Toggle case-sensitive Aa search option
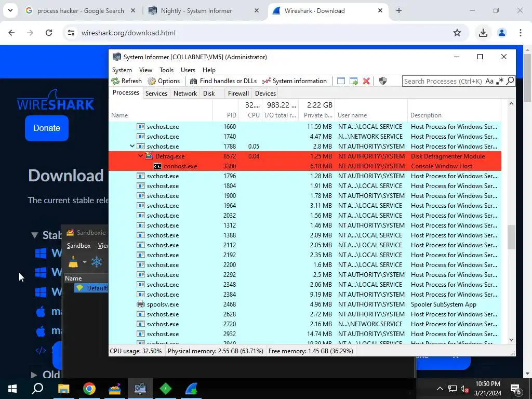This screenshot has height=399, width=532. 489,81
